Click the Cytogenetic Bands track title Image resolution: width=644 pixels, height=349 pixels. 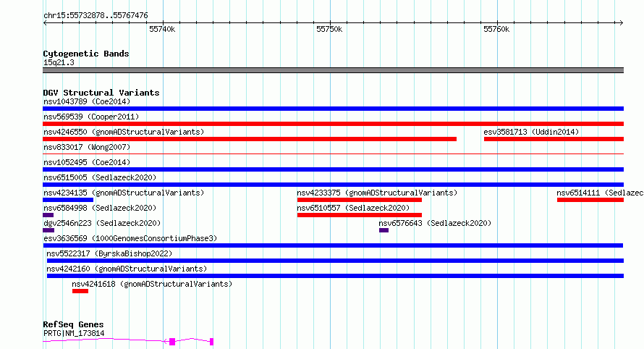(86, 54)
